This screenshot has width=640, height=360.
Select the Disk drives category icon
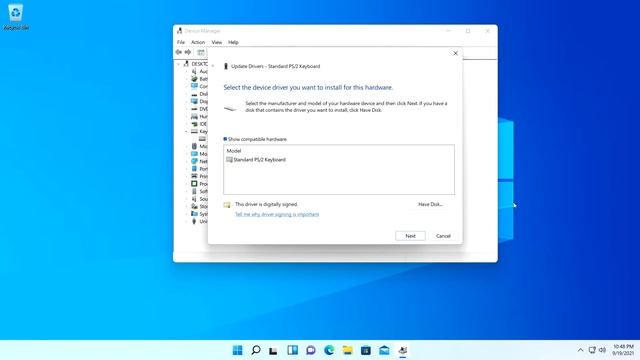(194, 94)
